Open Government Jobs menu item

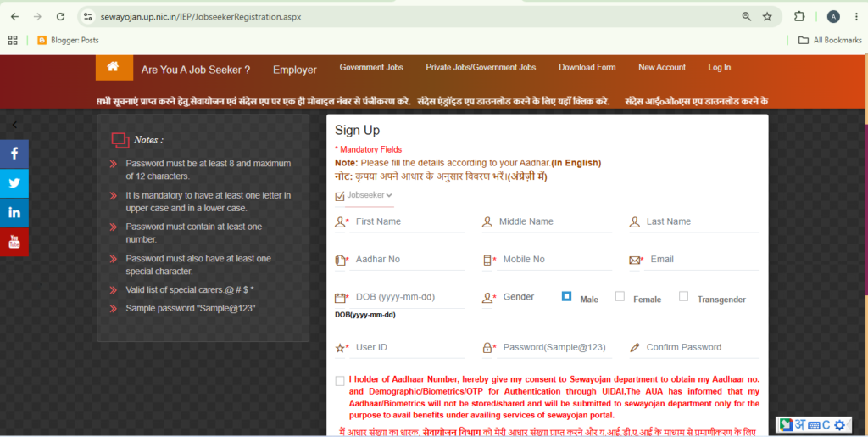[371, 68]
